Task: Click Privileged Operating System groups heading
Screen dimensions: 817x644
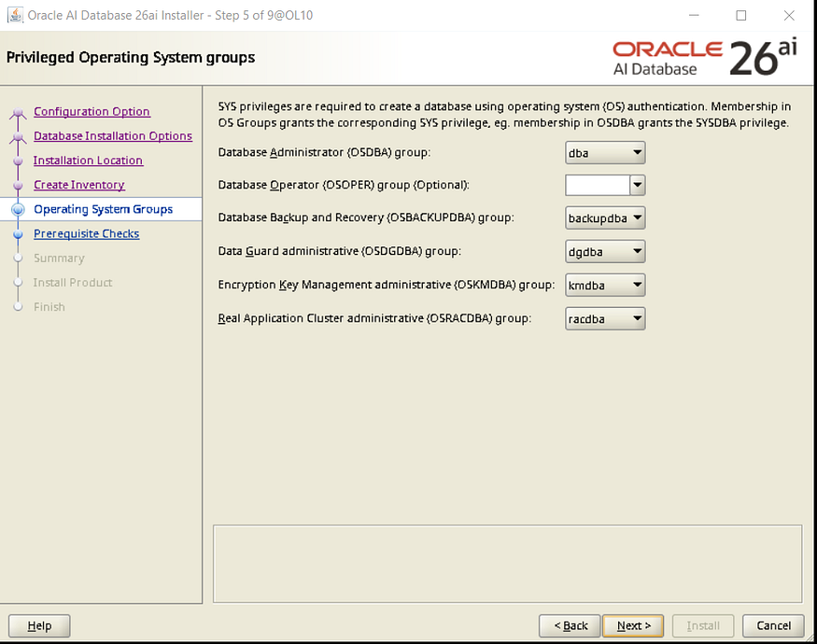Action: 131,57
